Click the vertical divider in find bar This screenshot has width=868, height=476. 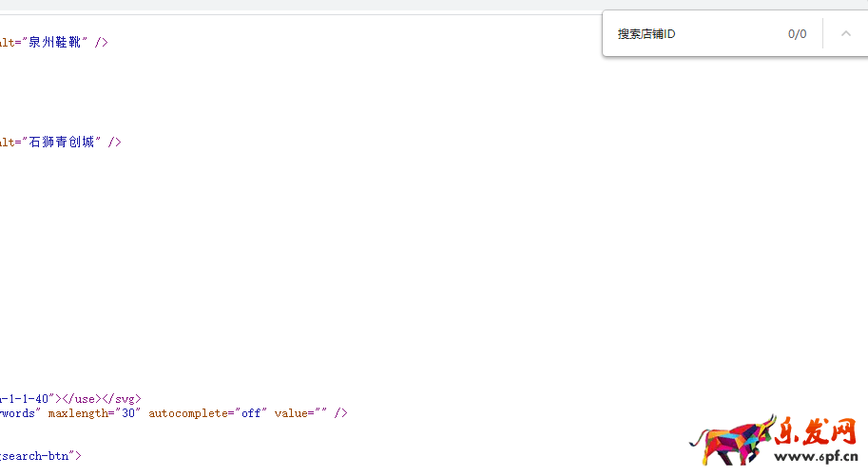pos(822,34)
